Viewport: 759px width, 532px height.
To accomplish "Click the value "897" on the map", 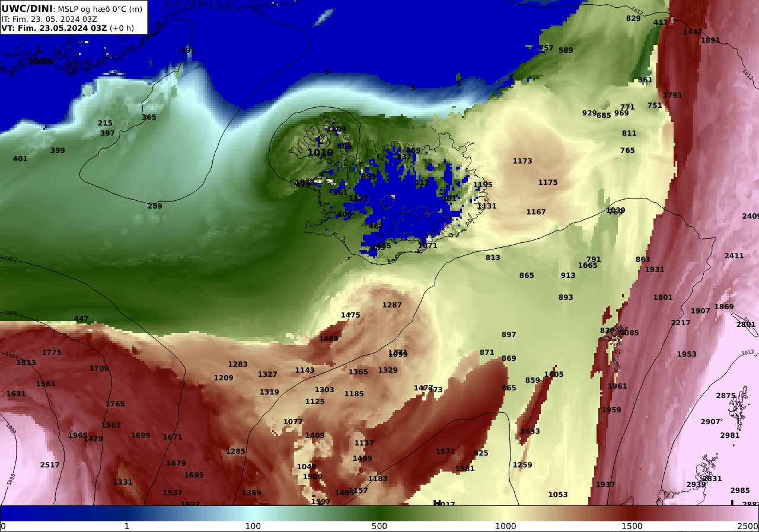I will point(509,335).
